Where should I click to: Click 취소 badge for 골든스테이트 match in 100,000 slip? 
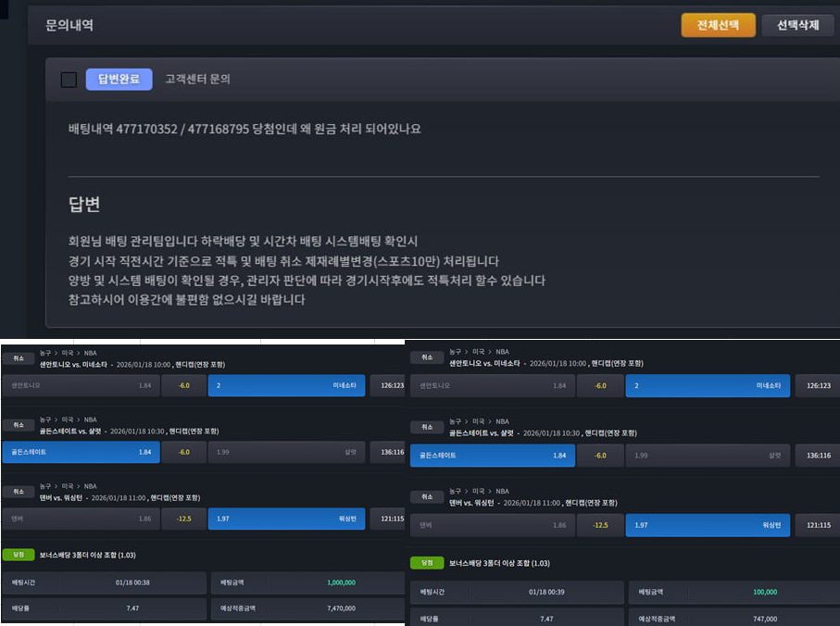click(x=426, y=427)
